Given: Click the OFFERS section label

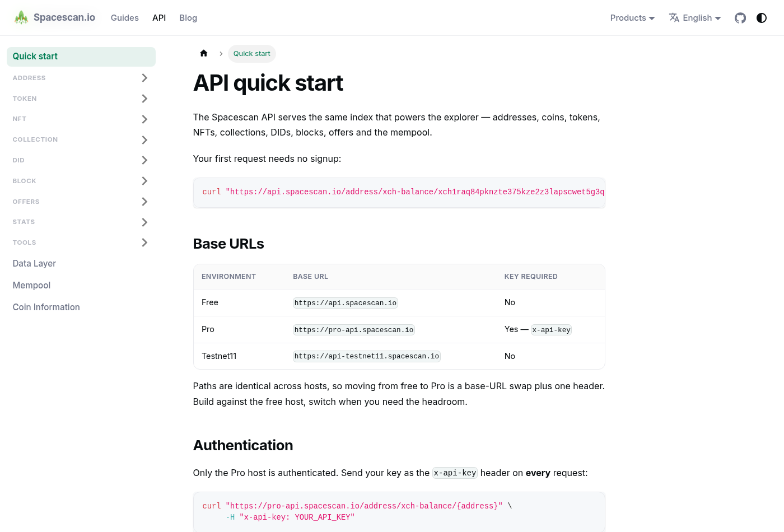Looking at the screenshot, I should click(26, 202).
